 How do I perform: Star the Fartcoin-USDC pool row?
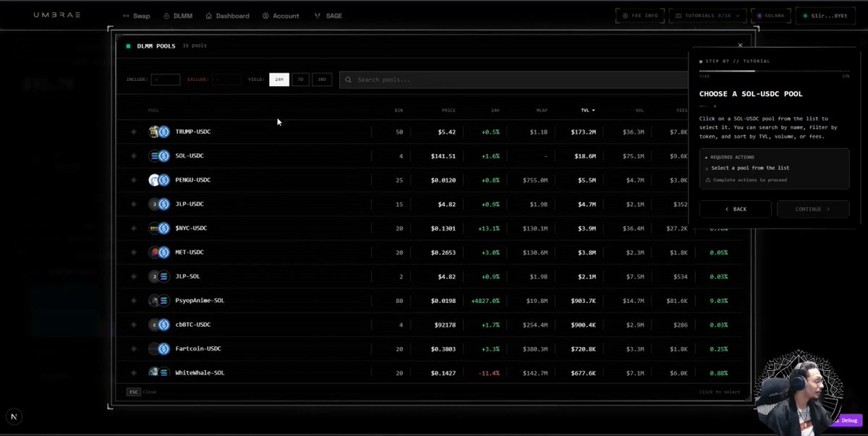click(134, 349)
